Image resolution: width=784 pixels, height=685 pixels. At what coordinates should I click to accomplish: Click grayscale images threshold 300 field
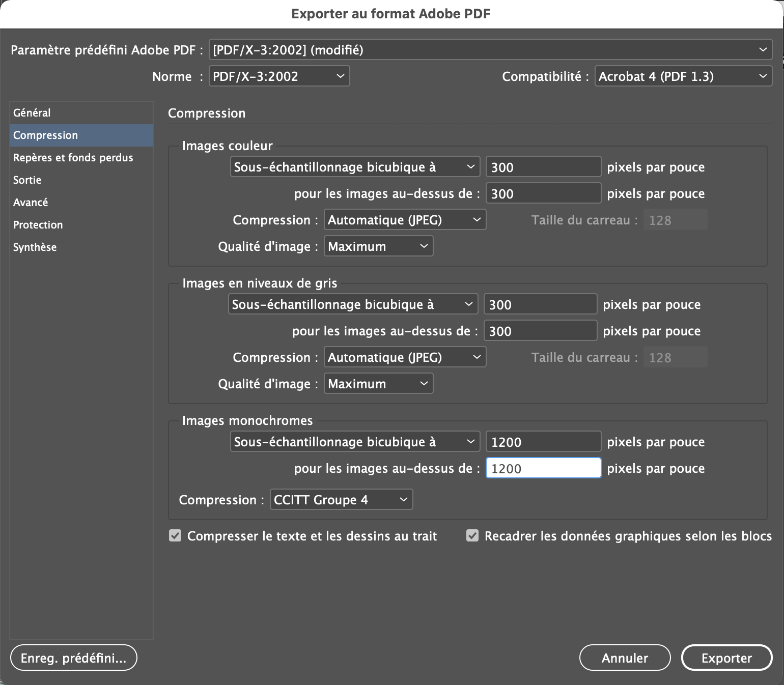(540, 331)
